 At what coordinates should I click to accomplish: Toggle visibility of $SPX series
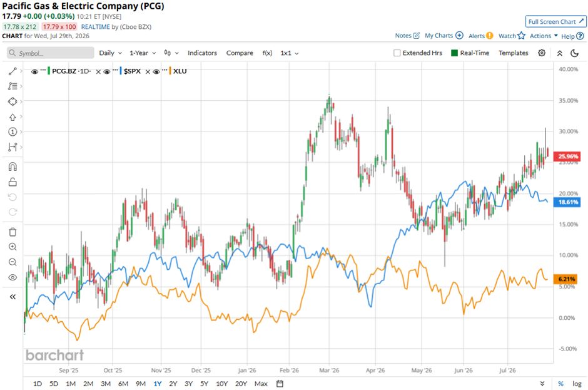[x=107, y=71]
